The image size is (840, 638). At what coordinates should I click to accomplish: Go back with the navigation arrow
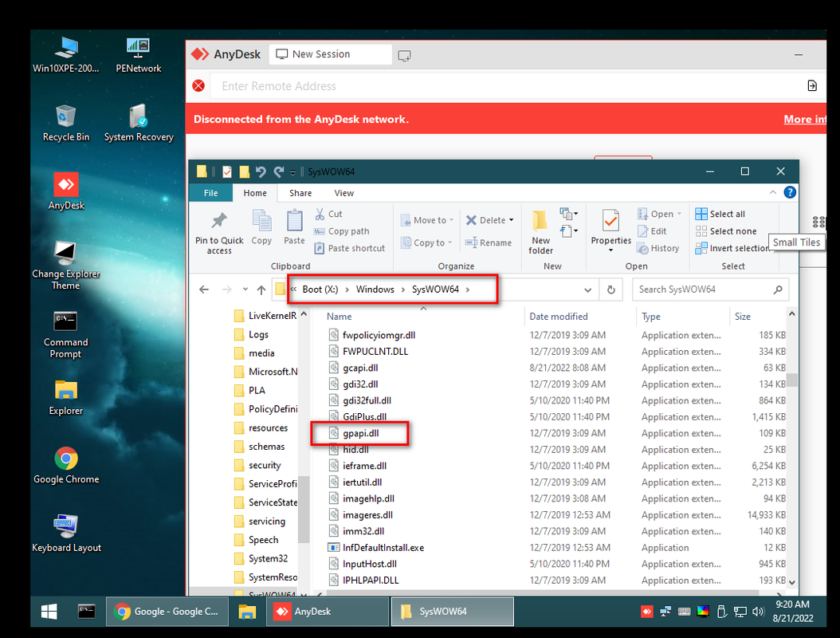(204, 289)
